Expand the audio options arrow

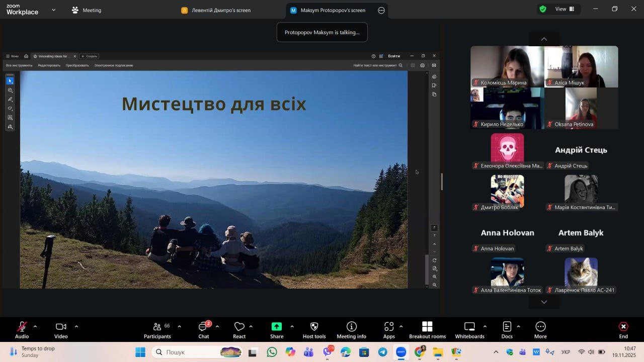tap(35, 327)
